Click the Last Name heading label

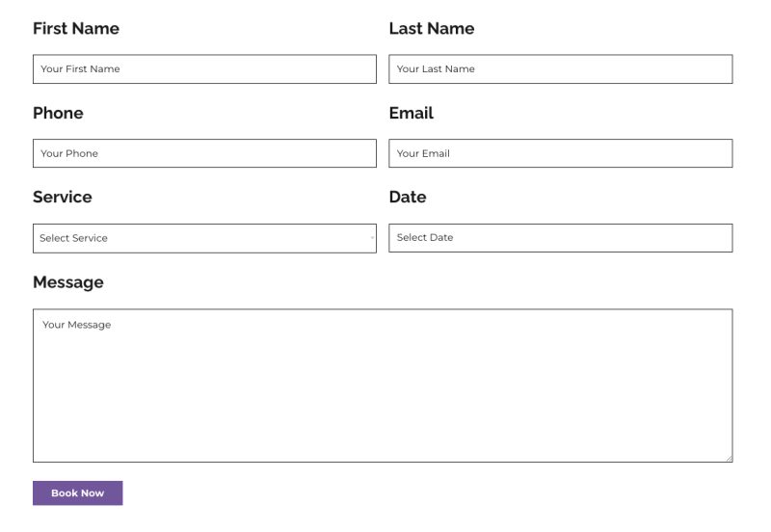[431, 29]
